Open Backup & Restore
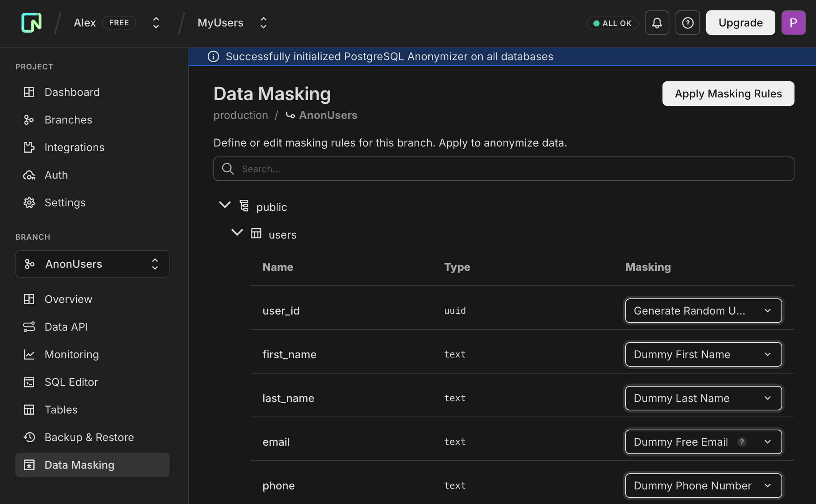This screenshot has width=816, height=504. point(89,437)
